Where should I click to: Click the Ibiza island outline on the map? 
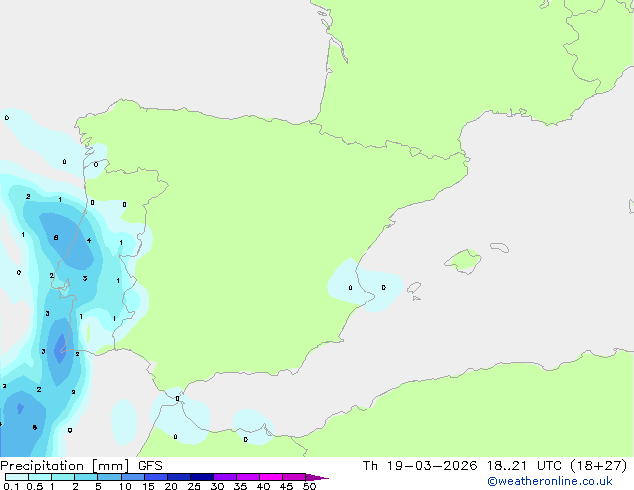[x=414, y=288]
